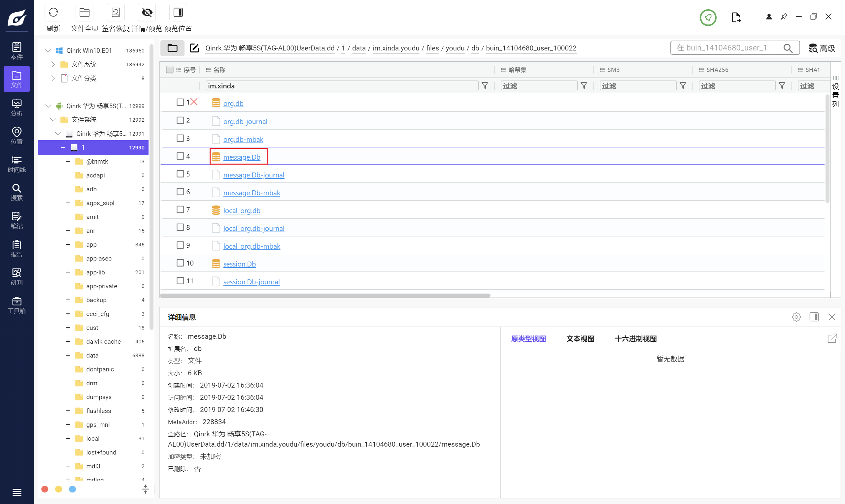
Task: Open the 位置 sidebar section
Action: pos(17,136)
